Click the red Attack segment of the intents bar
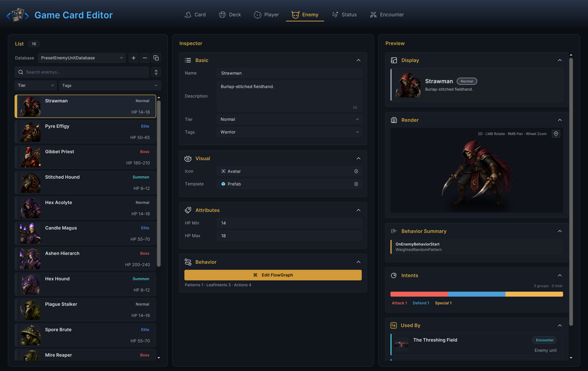Screen dimensions: 588x371 point(419,294)
